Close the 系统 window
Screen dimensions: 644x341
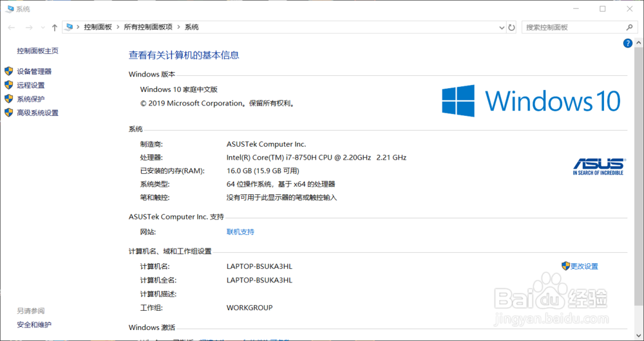(x=630, y=8)
